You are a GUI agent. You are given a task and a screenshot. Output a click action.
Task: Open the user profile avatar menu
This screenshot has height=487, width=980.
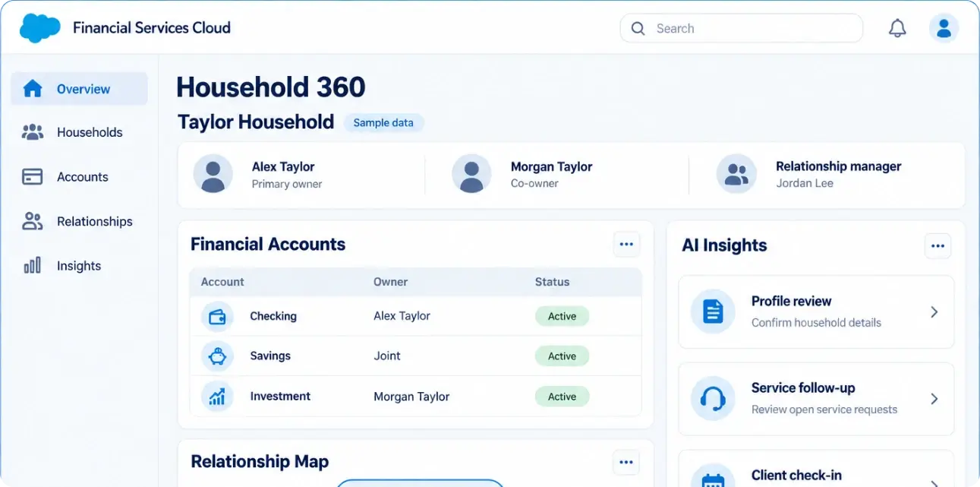coord(944,28)
